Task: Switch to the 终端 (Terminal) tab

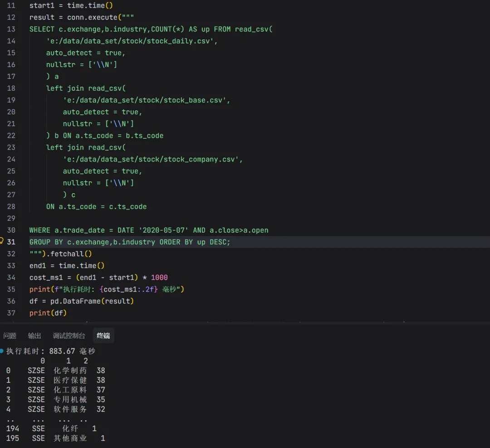Action: click(103, 336)
